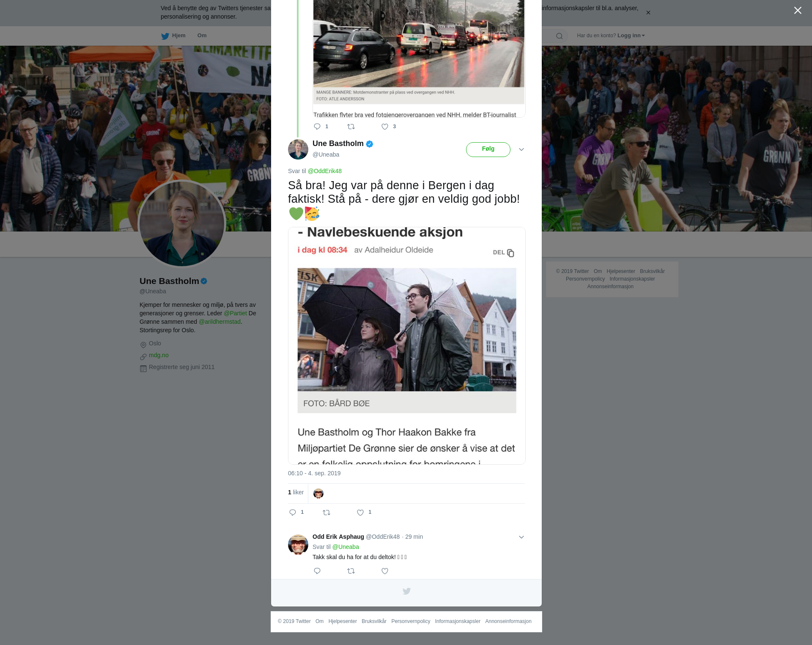Open the Logg inn dropdown
The width and height of the screenshot is (812, 645).
[x=631, y=36]
